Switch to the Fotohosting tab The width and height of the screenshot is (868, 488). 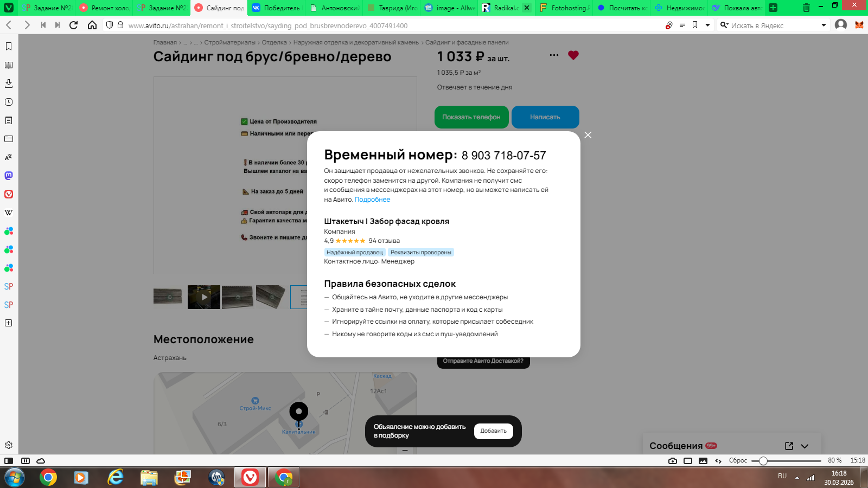point(564,8)
